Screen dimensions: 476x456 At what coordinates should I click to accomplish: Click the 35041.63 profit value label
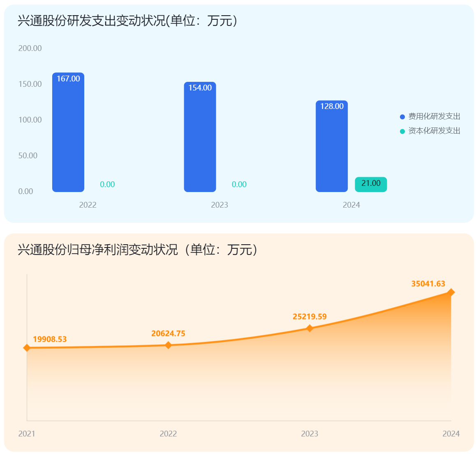coord(428,284)
